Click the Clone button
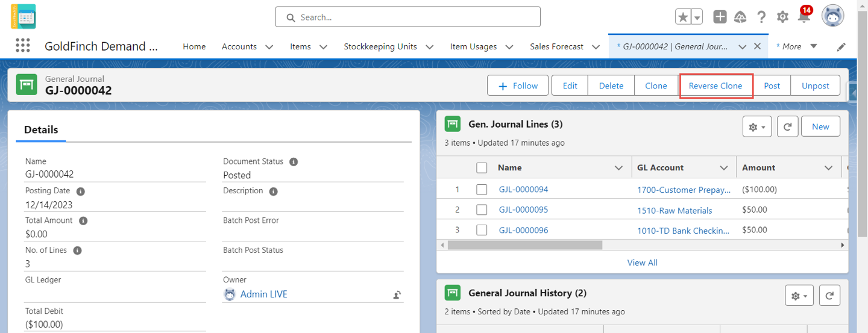Screen dimensions: 868x333 [x=656, y=86]
